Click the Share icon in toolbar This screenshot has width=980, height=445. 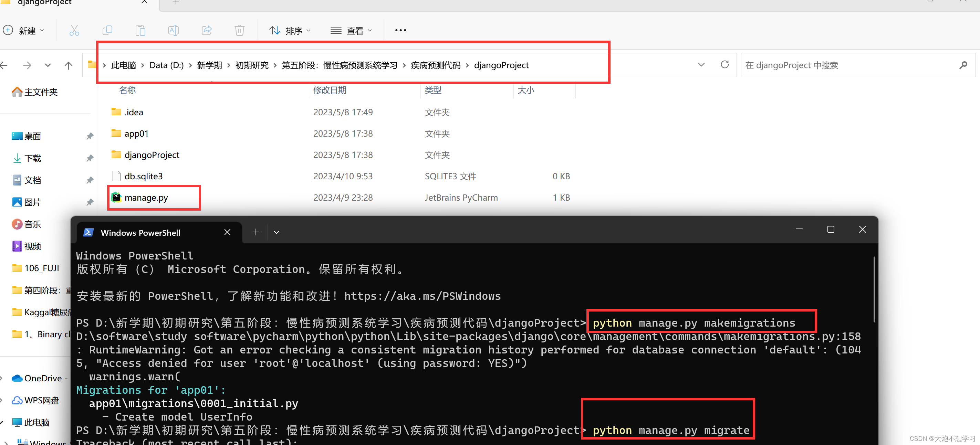[207, 30]
